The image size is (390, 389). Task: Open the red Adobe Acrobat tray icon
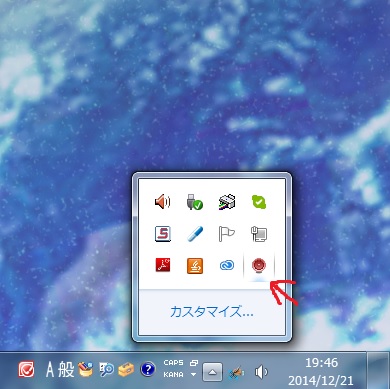163,265
